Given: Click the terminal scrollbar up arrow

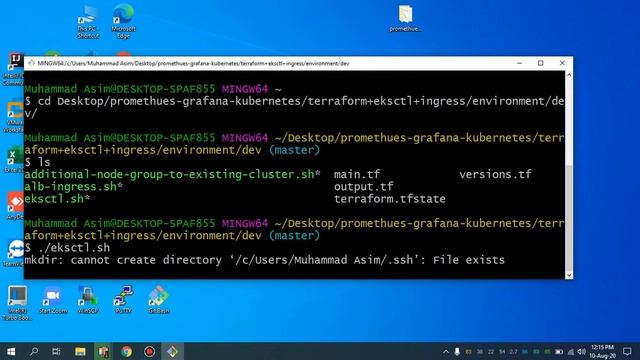Looking at the screenshot, I should pos(569,75).
